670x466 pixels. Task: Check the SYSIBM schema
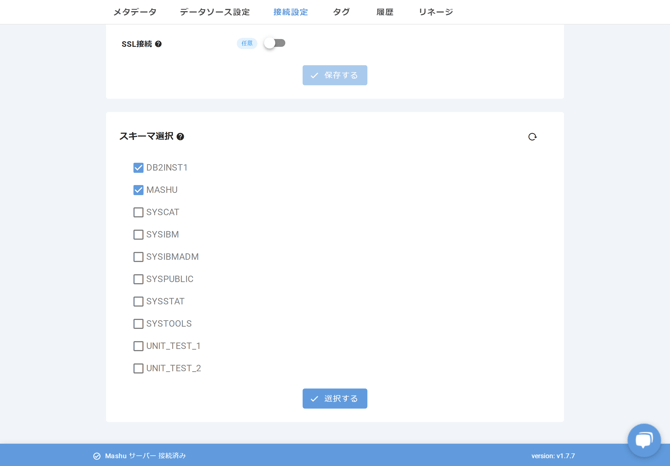pos(138,235)
